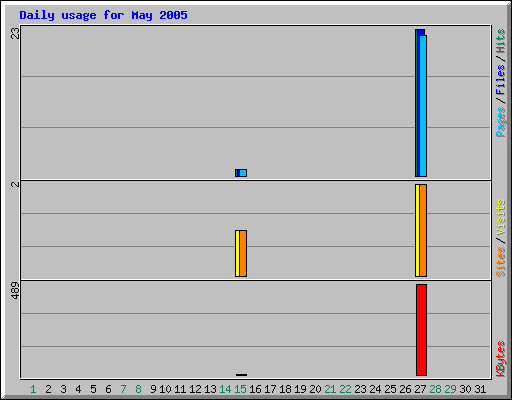512x400 pixels.
Task: Click the yellow Visits bar for day 15
Action: click(x=237, y=253)
